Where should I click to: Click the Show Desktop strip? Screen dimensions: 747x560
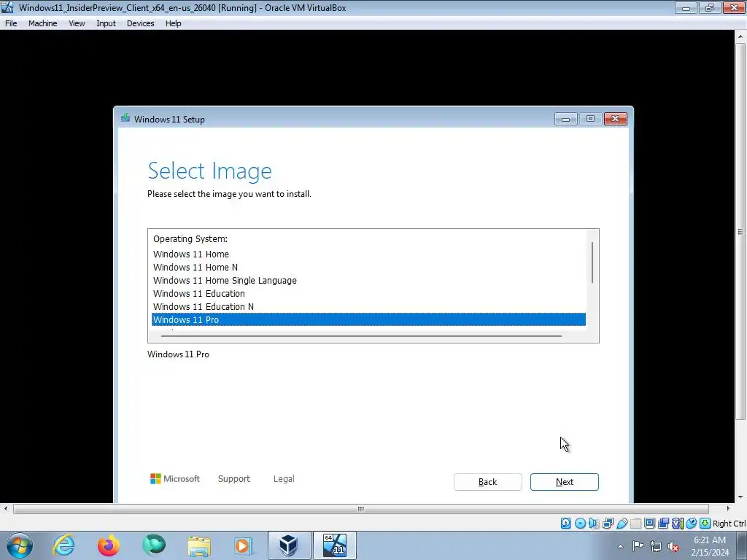pyautogui.click(x=742, y=545)
